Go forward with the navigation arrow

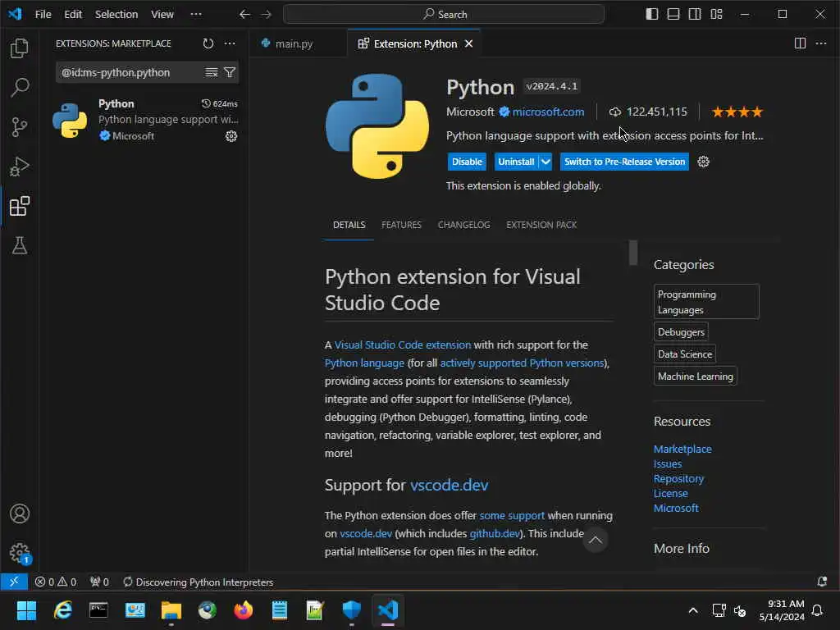coord(267,15)
